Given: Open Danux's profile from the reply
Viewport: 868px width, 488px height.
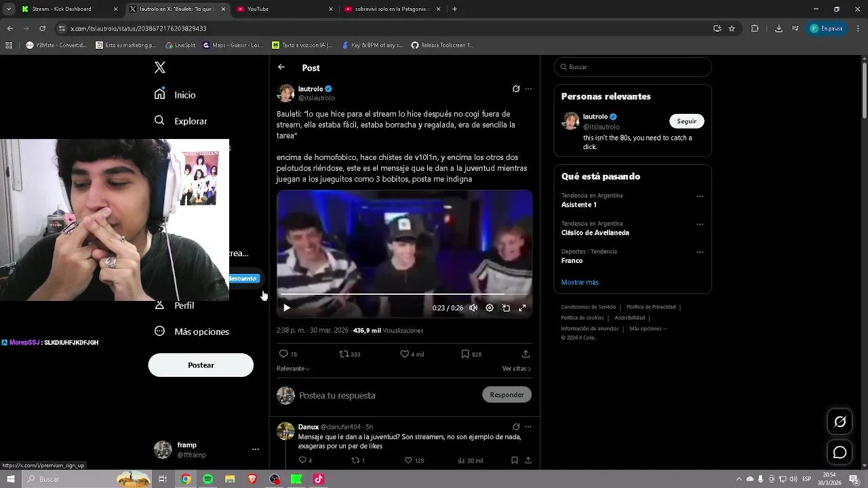Looking at the screenshot, I should [309, 427].
